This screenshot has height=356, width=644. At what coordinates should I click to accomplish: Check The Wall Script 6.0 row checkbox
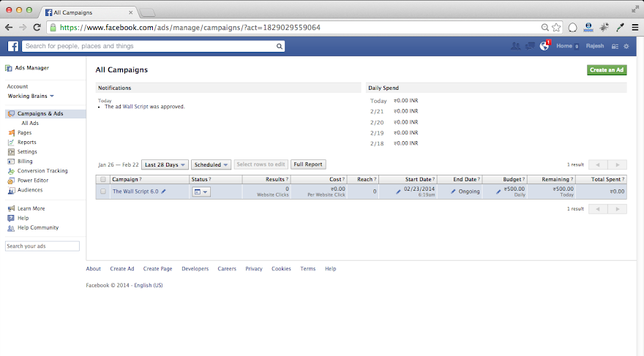(x=103, y=192)
